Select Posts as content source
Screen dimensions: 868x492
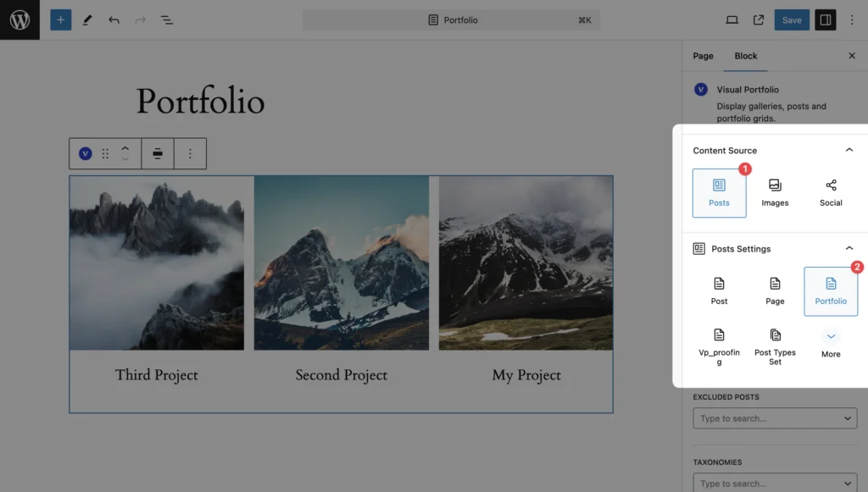719,193
